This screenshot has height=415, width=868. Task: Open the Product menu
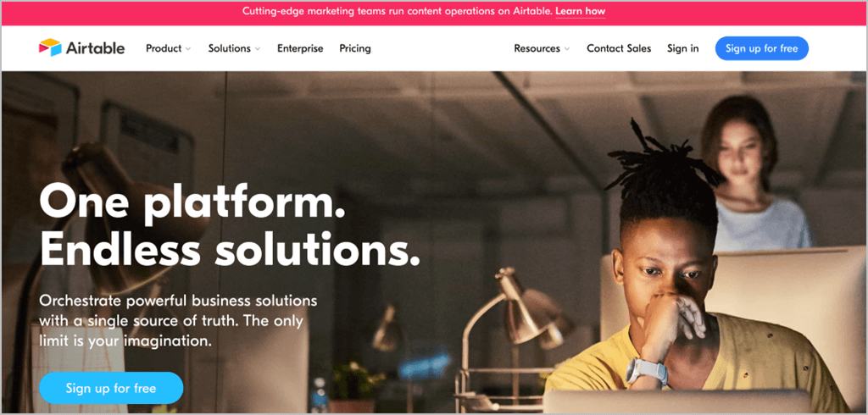click(164, 48)
